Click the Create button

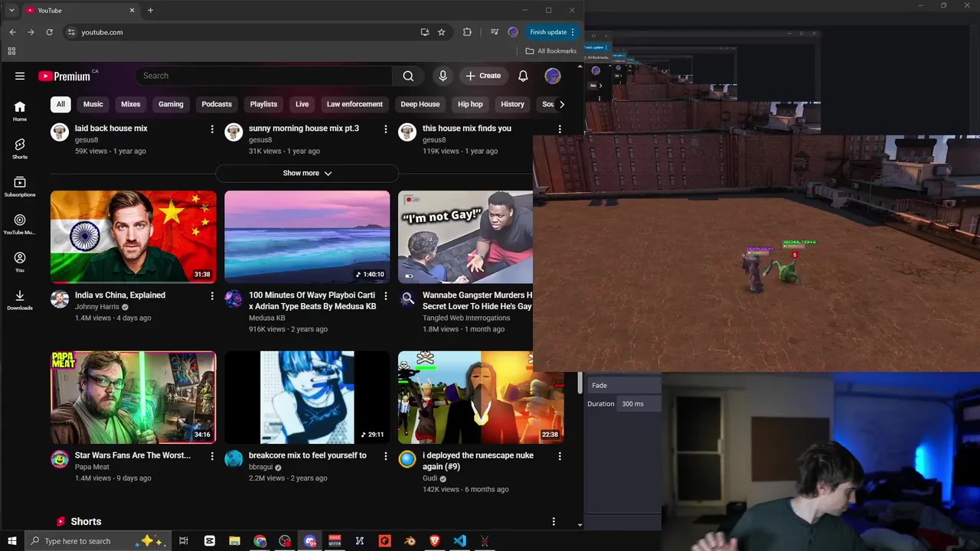[x=482, y=76]
